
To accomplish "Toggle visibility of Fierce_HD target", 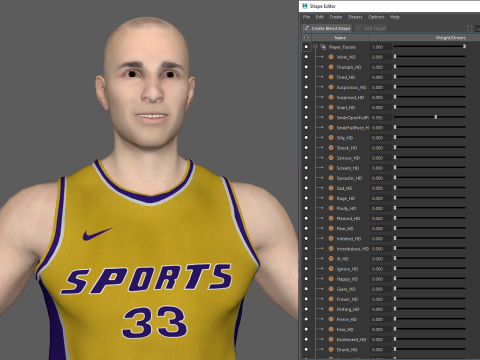I will pyautogui.click(x=306, y=319).
